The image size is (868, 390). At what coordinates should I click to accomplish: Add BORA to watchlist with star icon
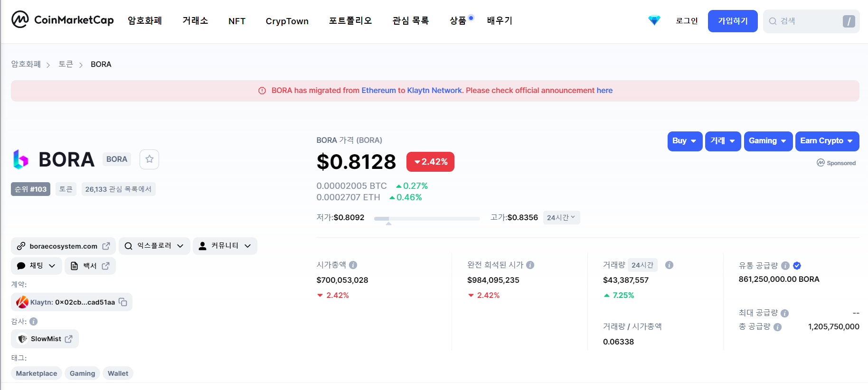tap(149, 159)
